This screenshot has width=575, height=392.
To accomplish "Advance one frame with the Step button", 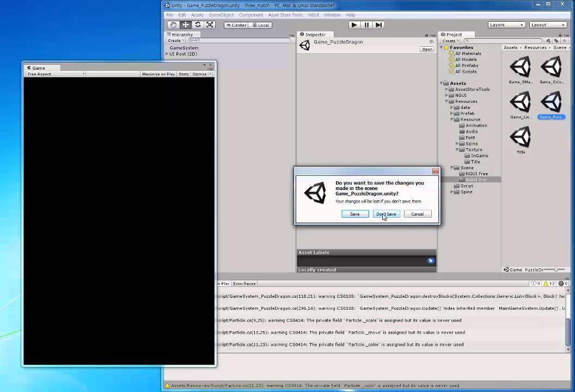I will (x=378, y=25).
